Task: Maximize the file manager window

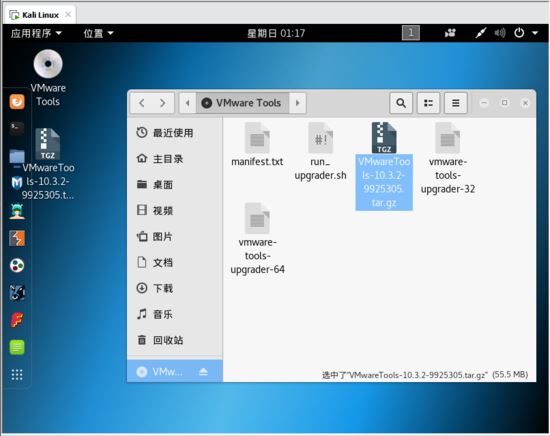Action: (x=504, y=103)
